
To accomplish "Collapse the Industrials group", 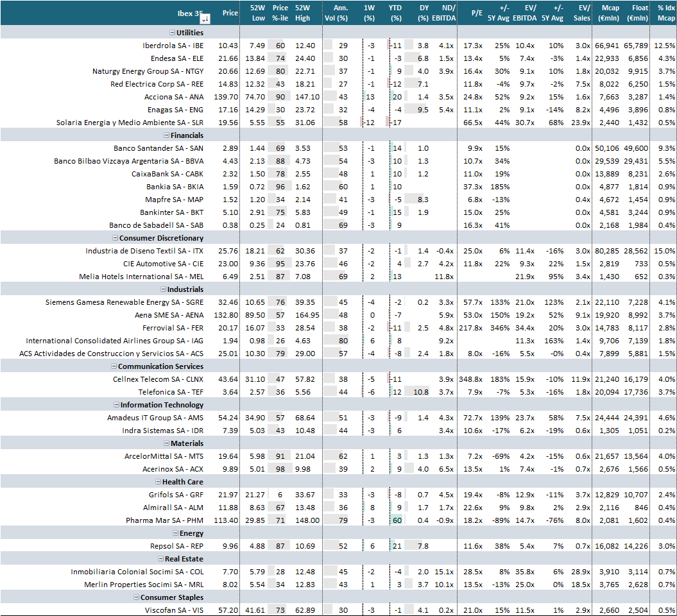I will 163,289.
